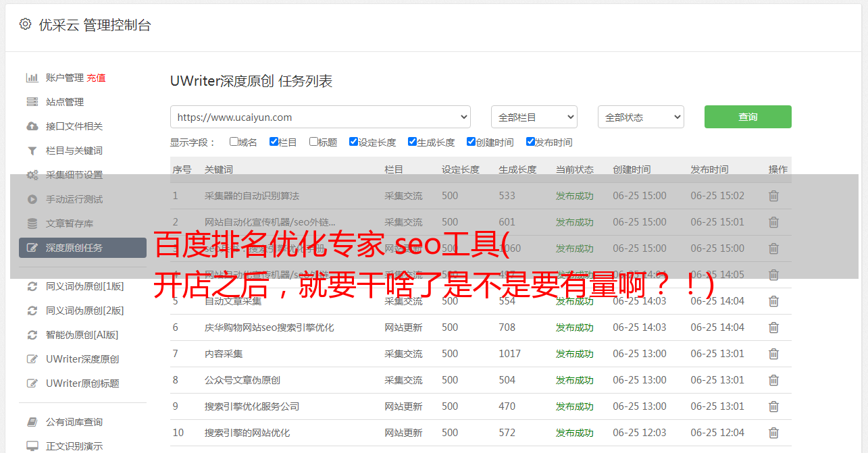Delete task row 采集器的自动识别算法
The width and height of the screenshot is (868, 453).
tap(774, 196)
